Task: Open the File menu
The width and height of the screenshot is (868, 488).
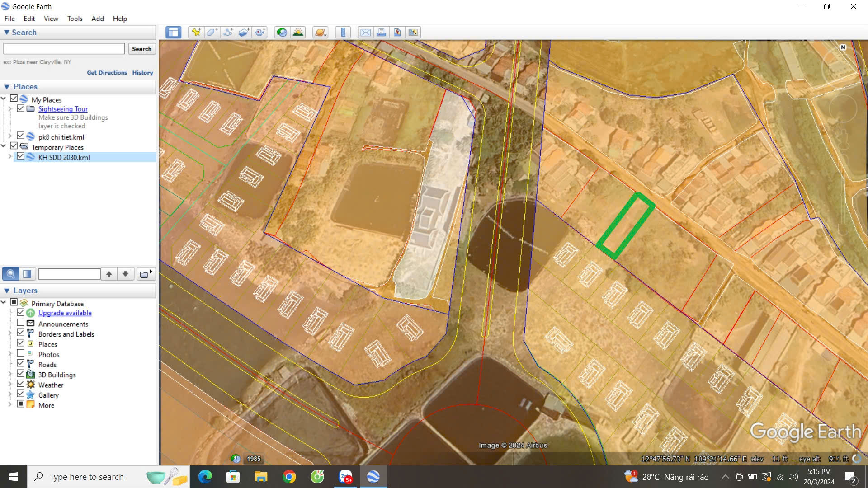Action: click(x=9, y=19)
